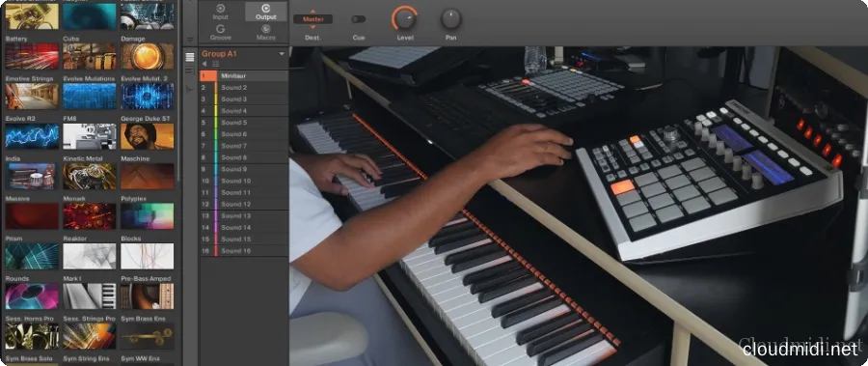868x366 pixels.
Task: Click the arrow icon in the left strip
Action: coord(190,88)
